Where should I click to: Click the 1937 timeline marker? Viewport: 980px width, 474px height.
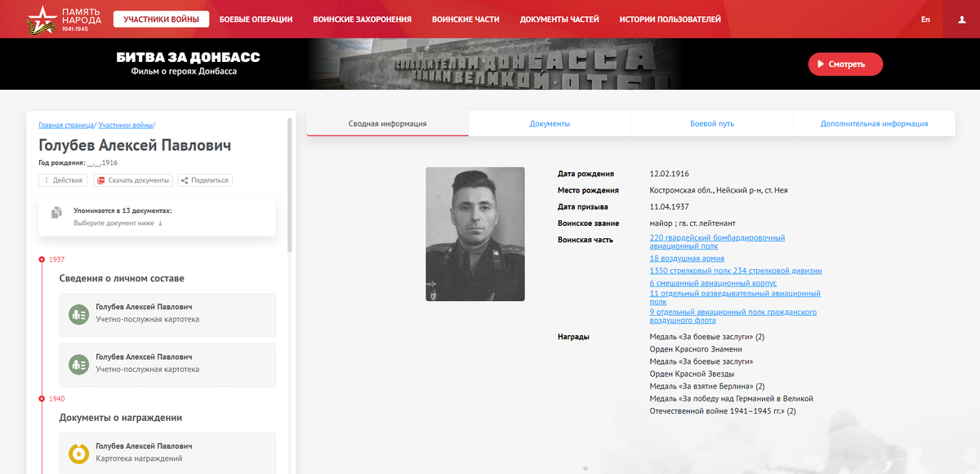(42, 259)
